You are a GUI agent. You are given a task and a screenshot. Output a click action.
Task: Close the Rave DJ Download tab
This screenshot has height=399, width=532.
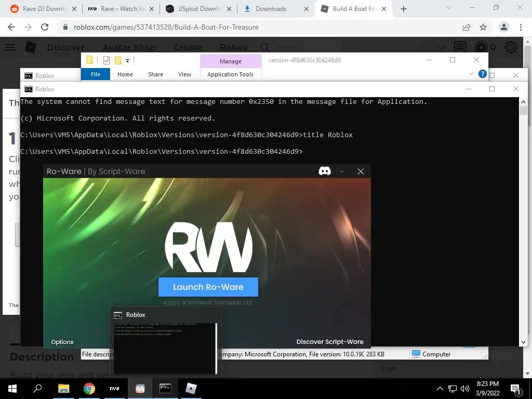[74, 9]
